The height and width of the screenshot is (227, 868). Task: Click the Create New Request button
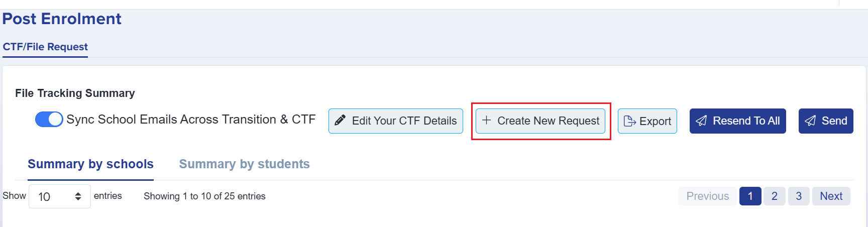(540, 121)
